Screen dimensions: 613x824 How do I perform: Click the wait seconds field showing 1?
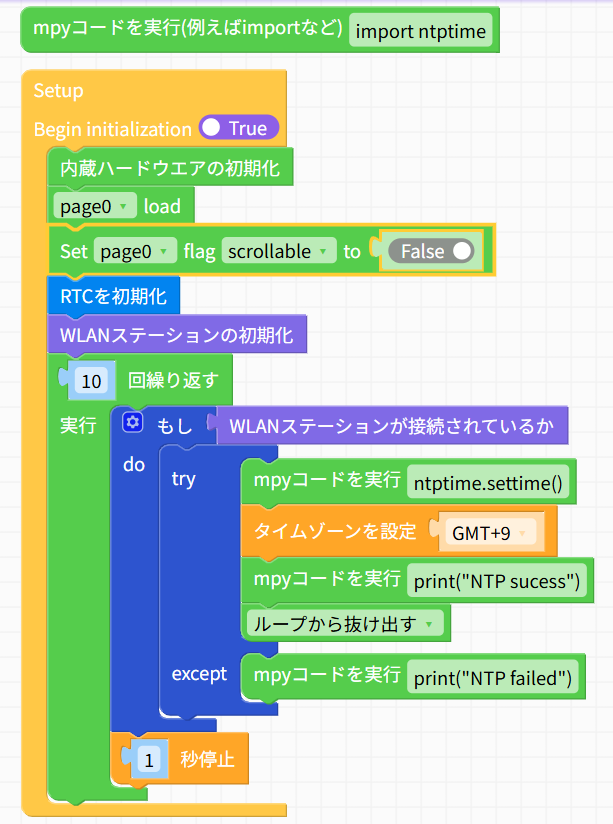click(x=149, y=759)
